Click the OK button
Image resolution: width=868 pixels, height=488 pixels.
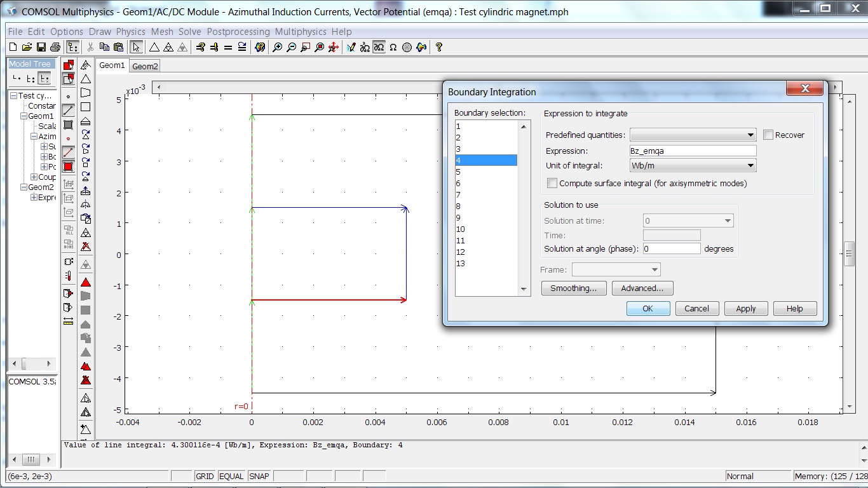click(648, 308)
